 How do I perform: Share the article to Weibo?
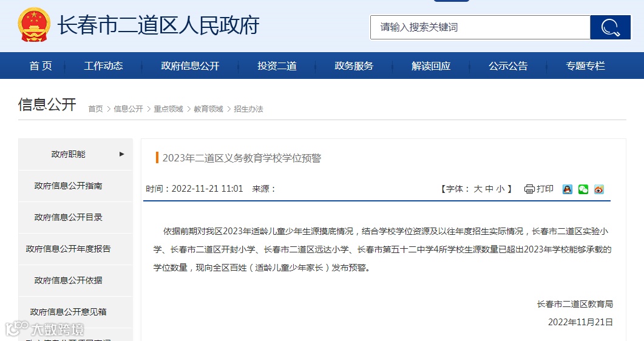[x=599, y=189]
